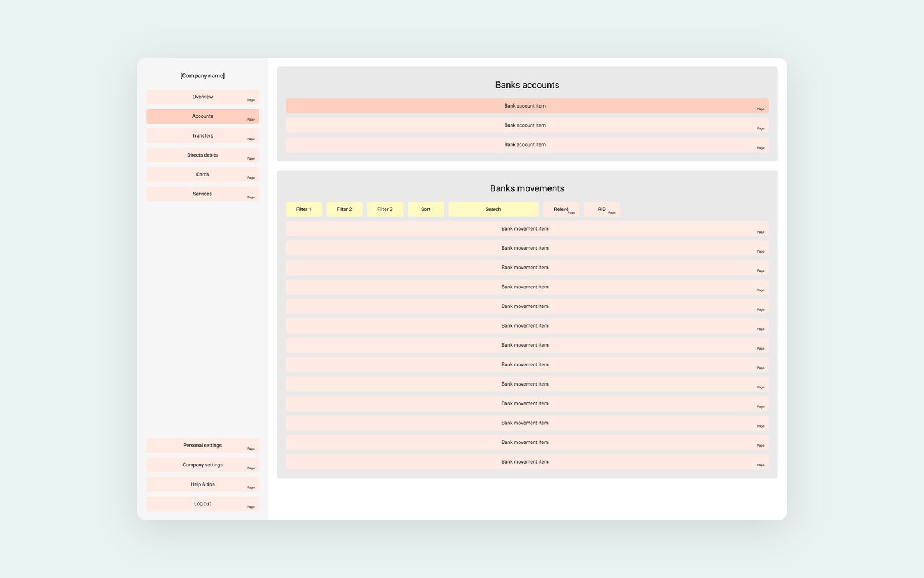This screenshot has width=924, height=578.
Task: Open the RIB page
Action: pos(602,209)
